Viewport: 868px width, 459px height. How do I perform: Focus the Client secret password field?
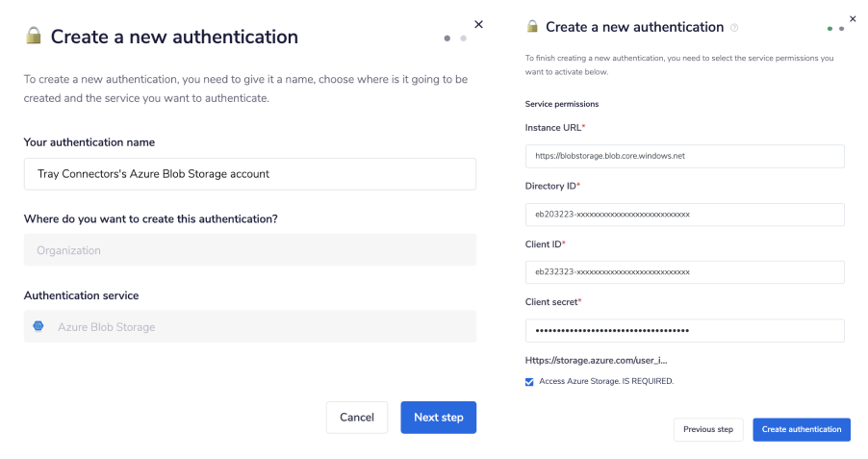(684, 330)
